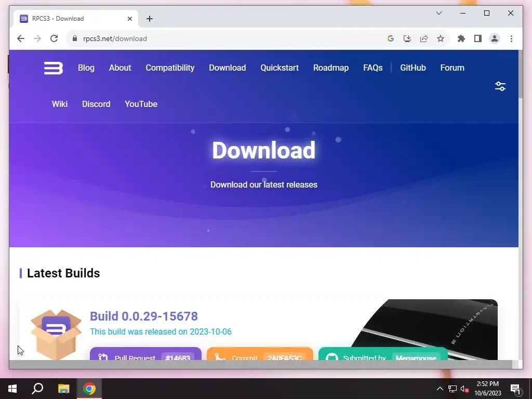
Task: Open the Discord link
Action: coord(96,104)
